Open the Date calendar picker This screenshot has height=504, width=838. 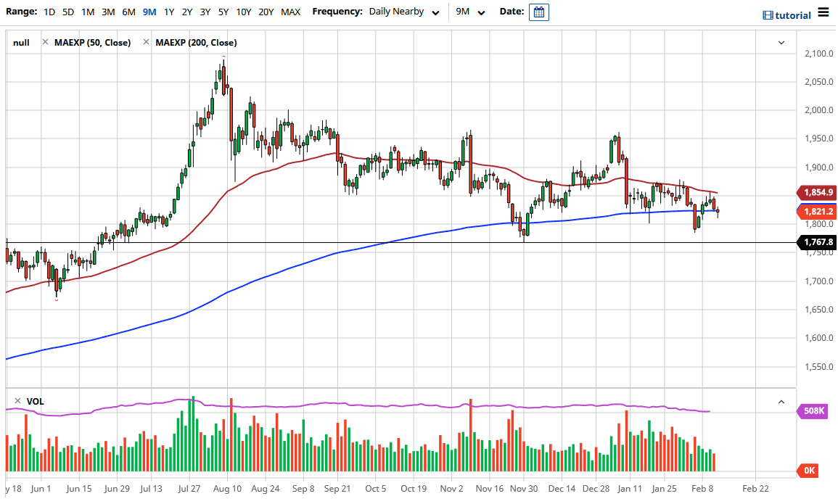coord(538,12)
